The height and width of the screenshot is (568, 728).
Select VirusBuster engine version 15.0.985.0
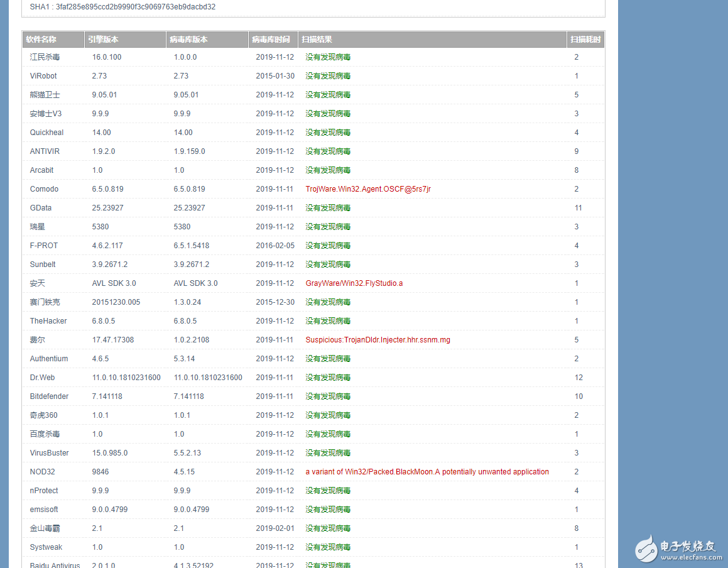[110, 453]
